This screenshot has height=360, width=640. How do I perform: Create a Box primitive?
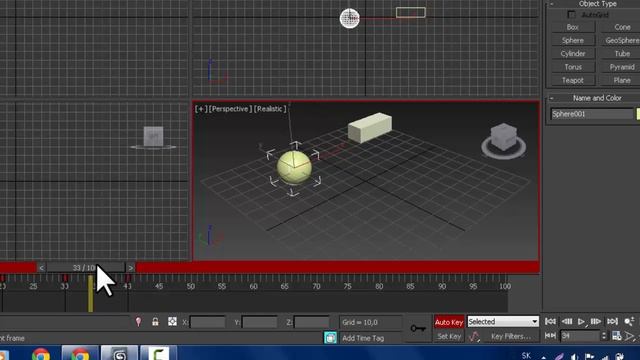pyautogui.click(x=573, y=27)
